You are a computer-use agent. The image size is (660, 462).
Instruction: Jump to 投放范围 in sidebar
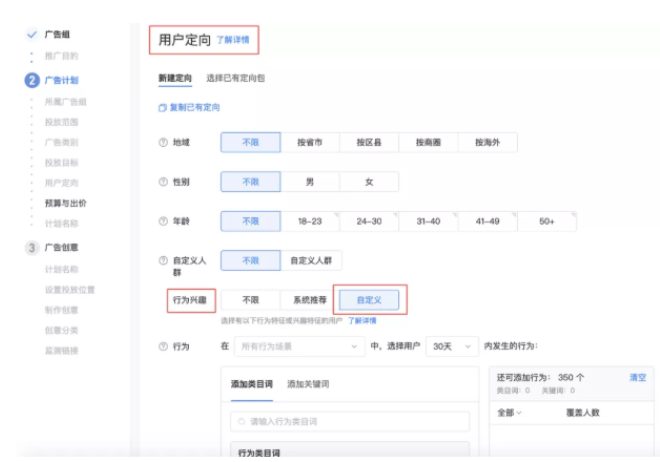click(61, 122)
